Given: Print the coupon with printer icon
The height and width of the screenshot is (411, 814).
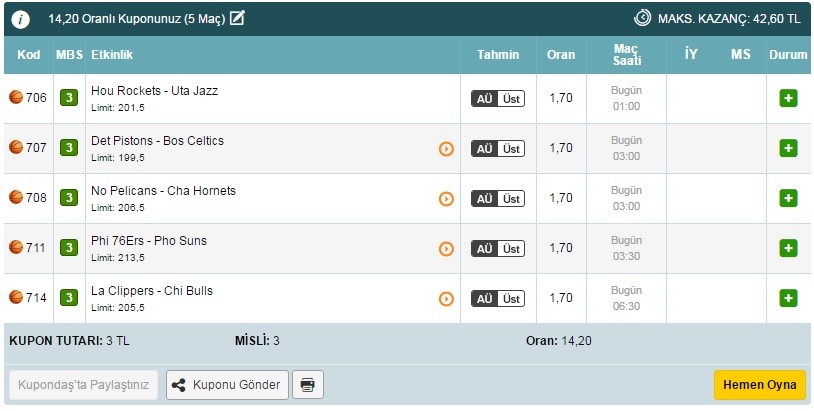Looking at the screenshot, I should pos(308,385).
